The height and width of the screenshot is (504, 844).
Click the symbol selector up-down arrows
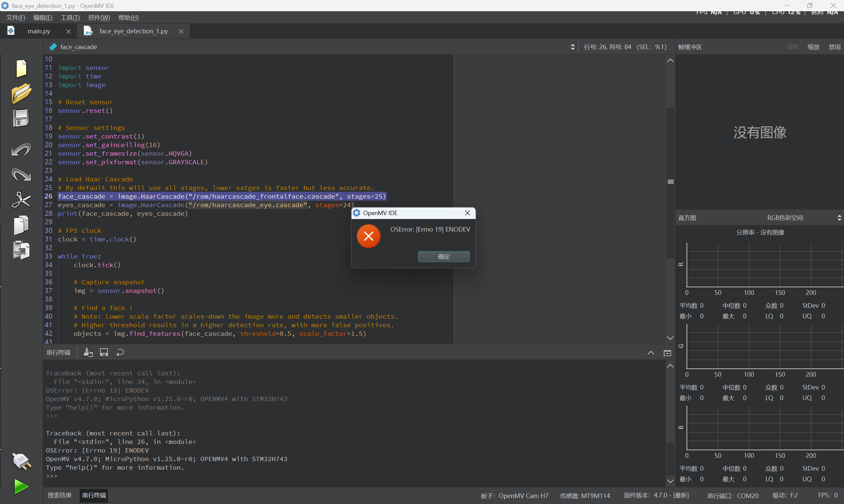click(x=573, y=47)
